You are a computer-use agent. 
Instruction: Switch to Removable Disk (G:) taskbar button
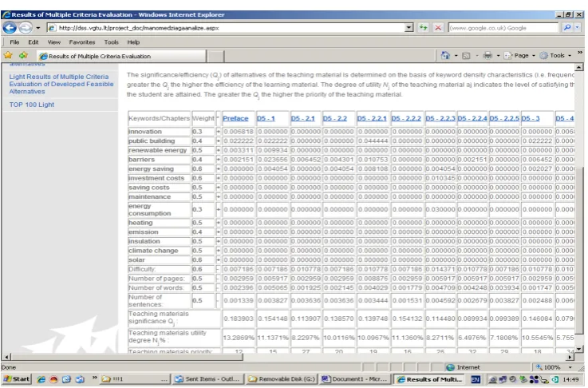click(x=282, y=379)
